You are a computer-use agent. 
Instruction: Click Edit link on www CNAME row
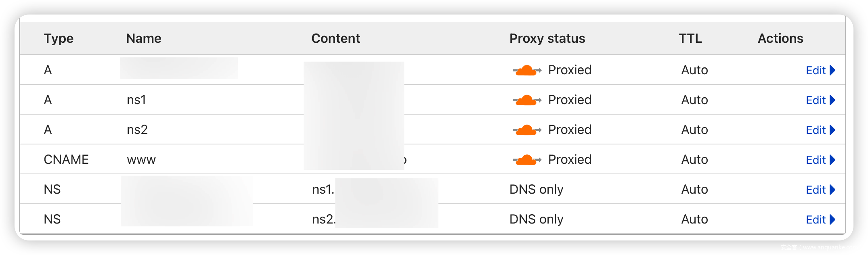(x=816, y=160)
